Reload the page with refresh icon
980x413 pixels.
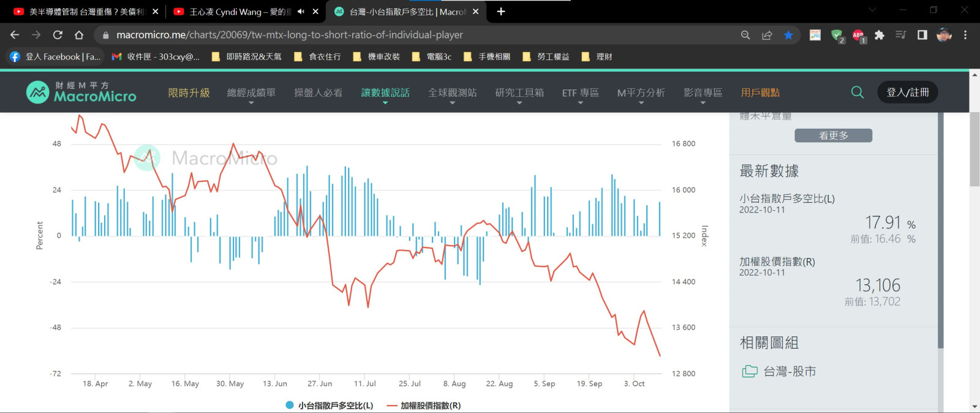click(58, 35)
